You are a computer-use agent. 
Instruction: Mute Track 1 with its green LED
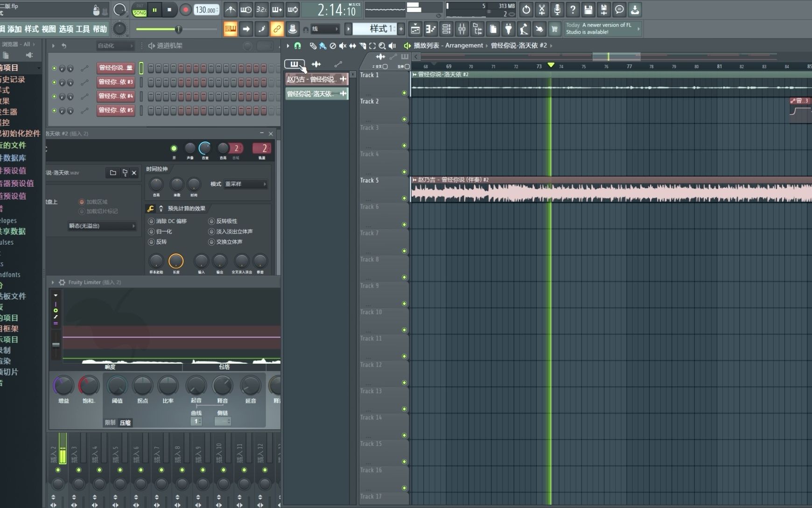point(404,93)
